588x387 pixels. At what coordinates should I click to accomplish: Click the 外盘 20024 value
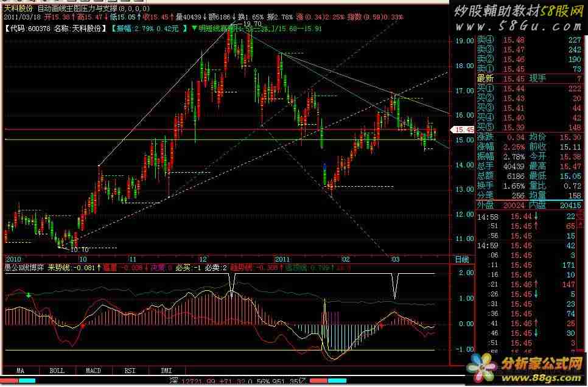514,206
